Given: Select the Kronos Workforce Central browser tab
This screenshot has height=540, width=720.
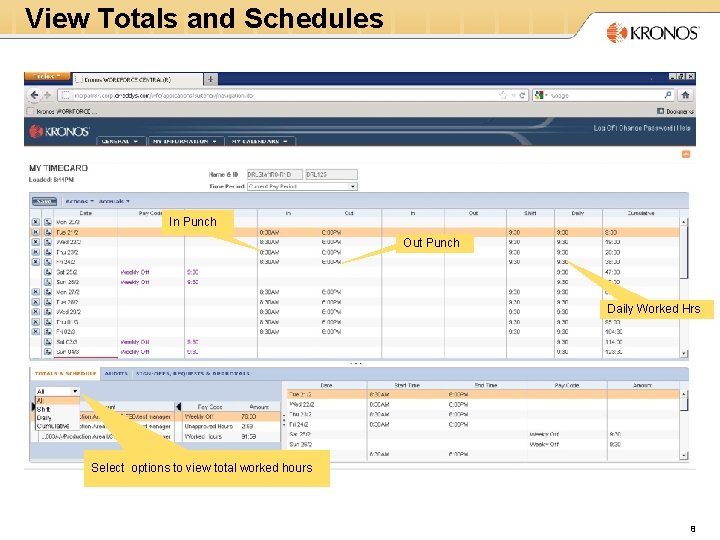Looking at the screenshot, I should coord(138,79).
